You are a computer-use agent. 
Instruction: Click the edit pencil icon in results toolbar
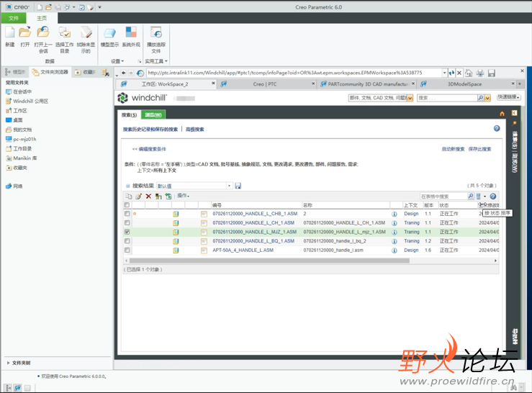click(x=138, y=196)
